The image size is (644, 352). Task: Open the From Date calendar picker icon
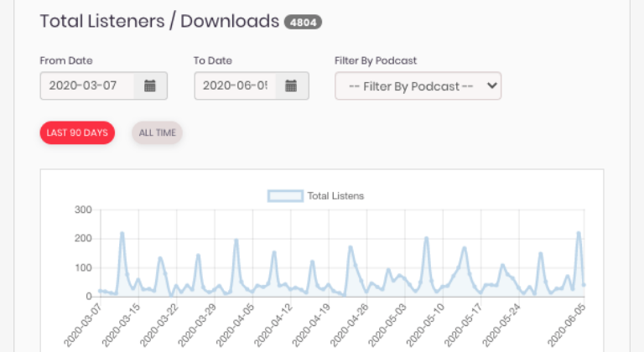pos(150,85)
